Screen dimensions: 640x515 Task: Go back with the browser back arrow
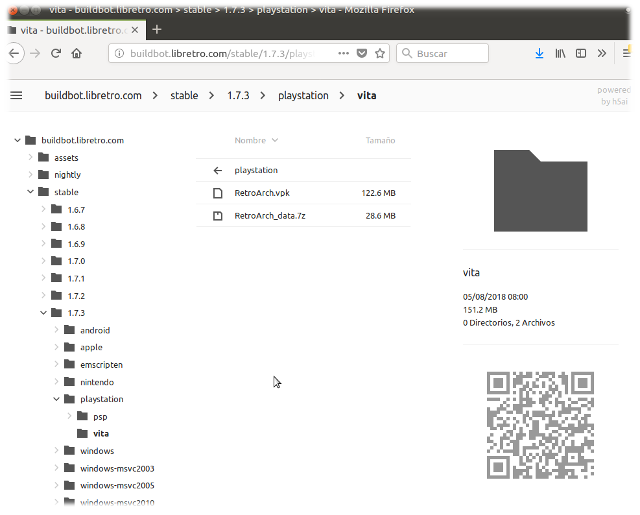[15, 53]
